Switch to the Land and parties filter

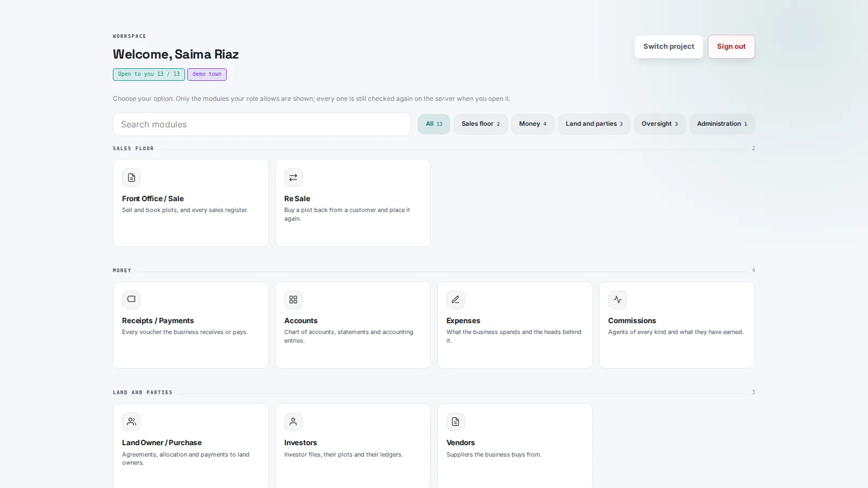[x=594, y=124]
